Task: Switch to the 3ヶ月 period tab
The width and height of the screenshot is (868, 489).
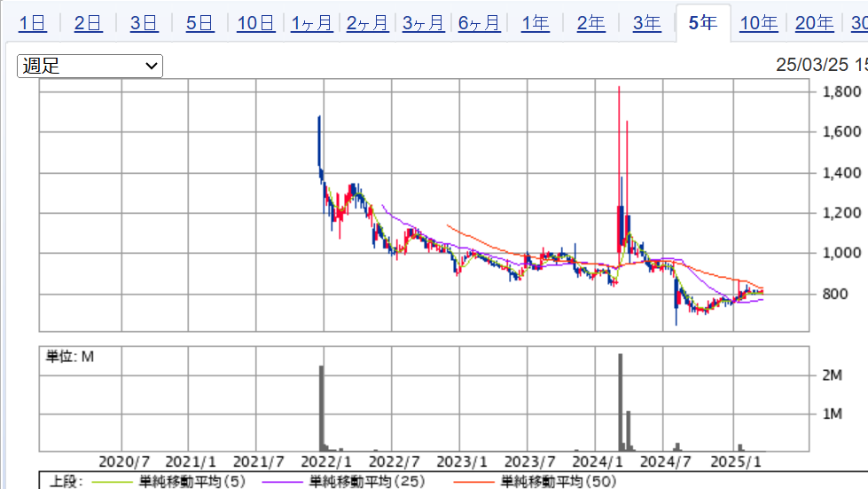Action: (424, 23)
